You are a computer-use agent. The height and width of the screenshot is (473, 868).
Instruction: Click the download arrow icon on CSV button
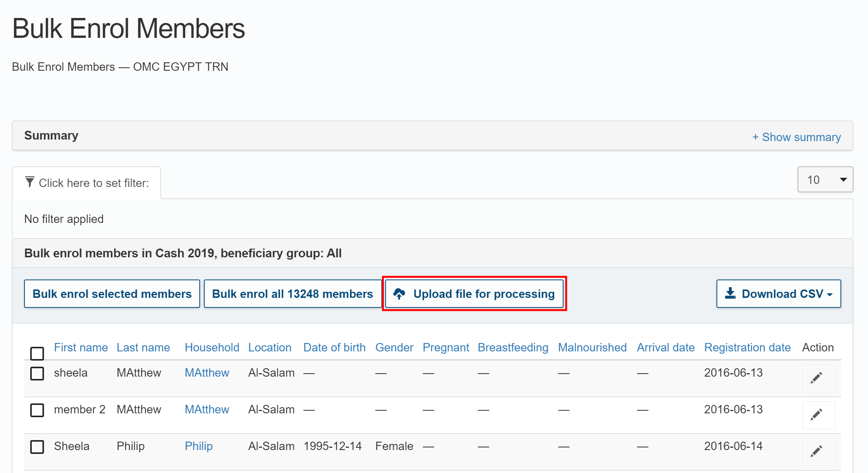[730, 293]
